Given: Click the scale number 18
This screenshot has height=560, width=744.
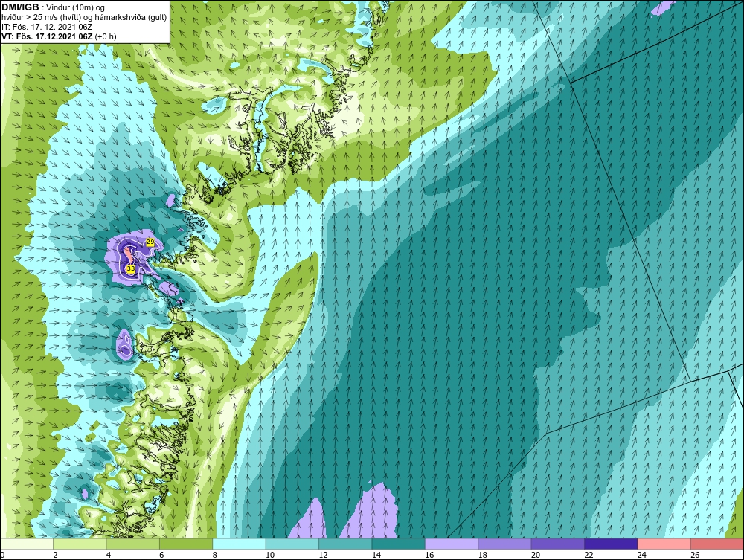Looking at the screenshot, I should pos(483,555).
